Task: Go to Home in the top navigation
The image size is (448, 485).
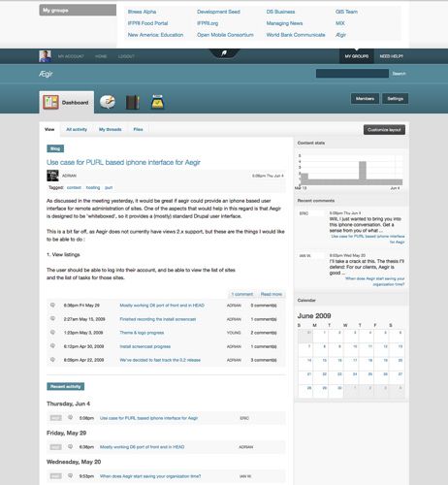Action: [x=101, y=56]
